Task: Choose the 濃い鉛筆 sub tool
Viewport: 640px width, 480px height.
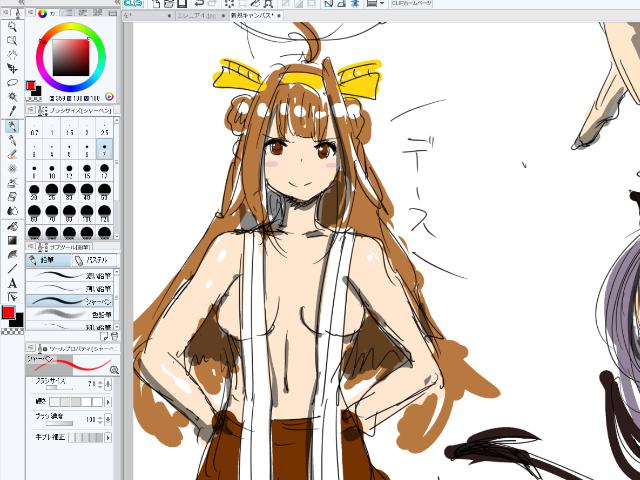Action: [69, 276]
